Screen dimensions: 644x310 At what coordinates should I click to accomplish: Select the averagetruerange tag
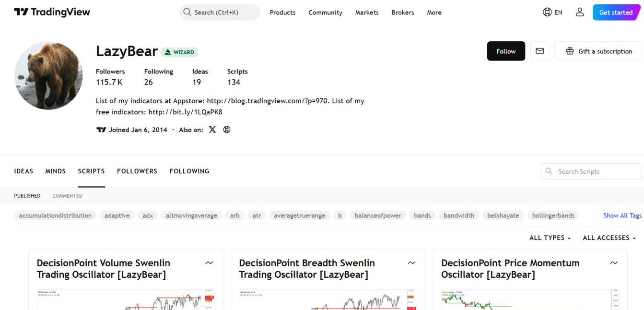300,215
